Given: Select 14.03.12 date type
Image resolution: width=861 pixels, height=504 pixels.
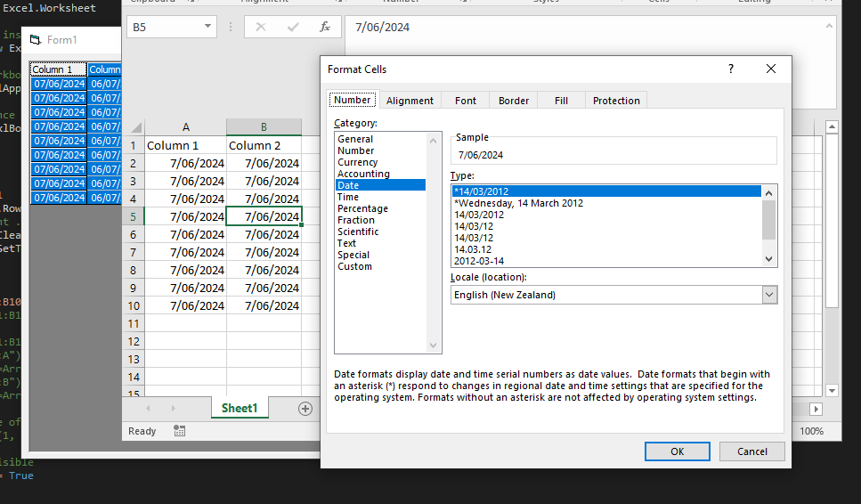Looking at the screenshot, I should coord(606,249).
